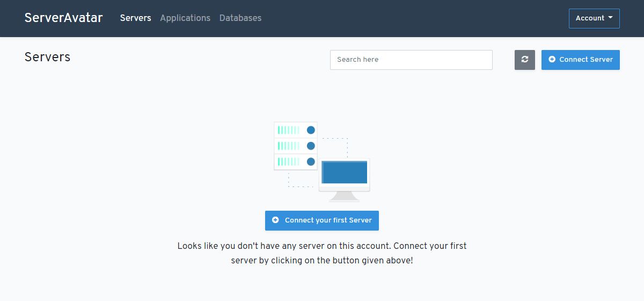Screen dimensions: 644x301
Task: Click the caret arrow beside Account
Action: coord(610,18)
